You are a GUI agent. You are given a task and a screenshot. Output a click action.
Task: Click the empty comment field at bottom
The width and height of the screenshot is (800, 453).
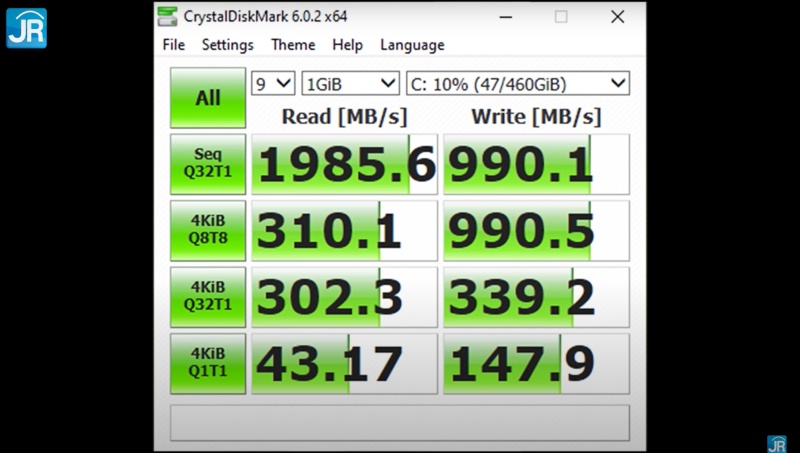(400, 423)
